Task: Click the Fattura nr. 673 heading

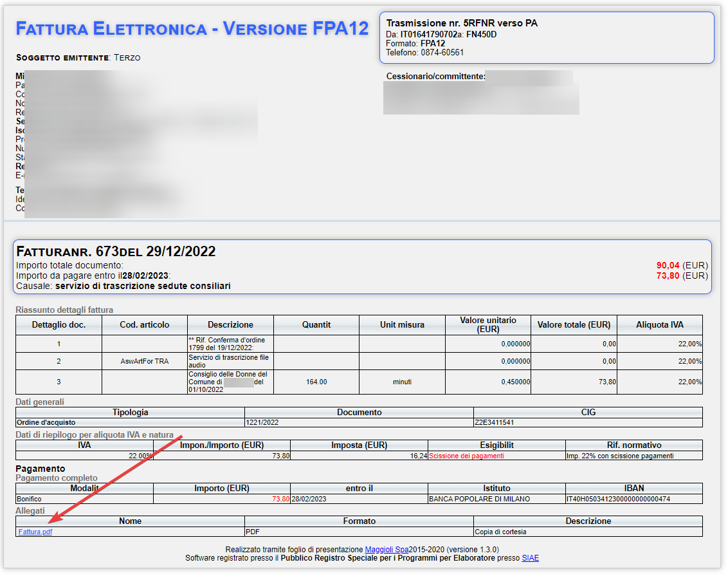Action: [116, 252]
